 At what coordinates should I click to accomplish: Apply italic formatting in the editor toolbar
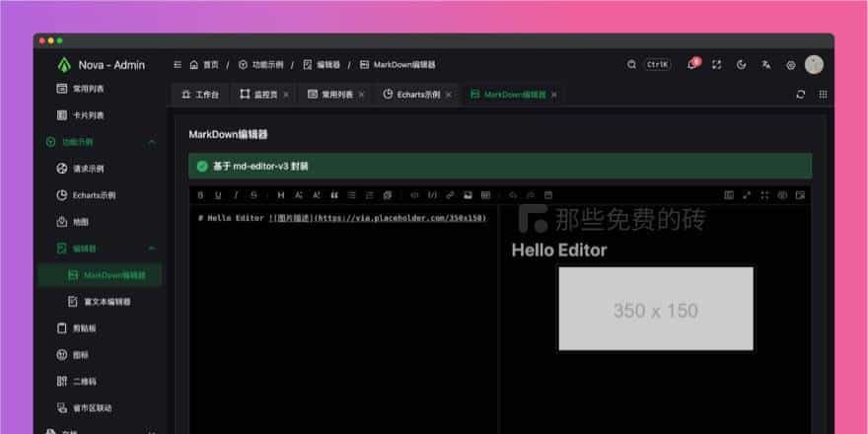coord(236,195)
